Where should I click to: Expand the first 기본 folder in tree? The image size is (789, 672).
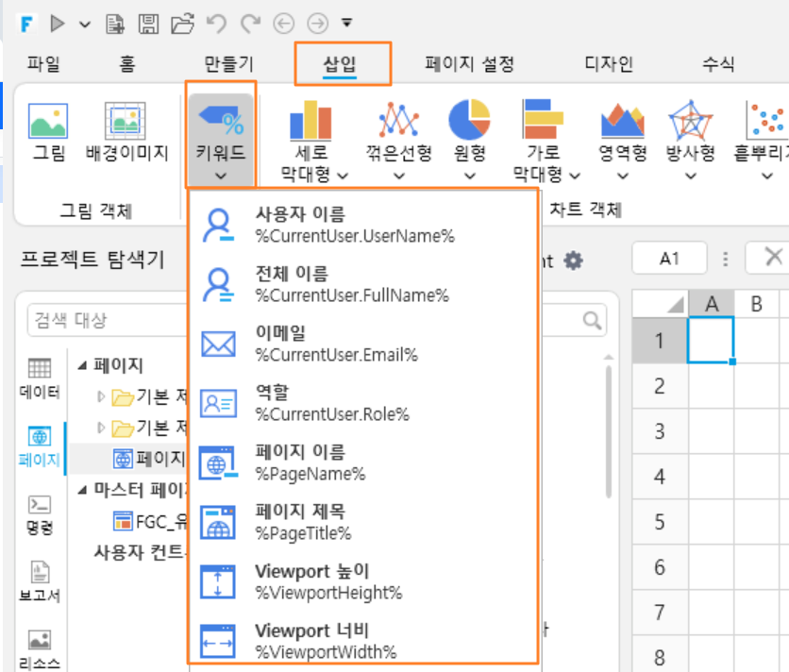101,397
